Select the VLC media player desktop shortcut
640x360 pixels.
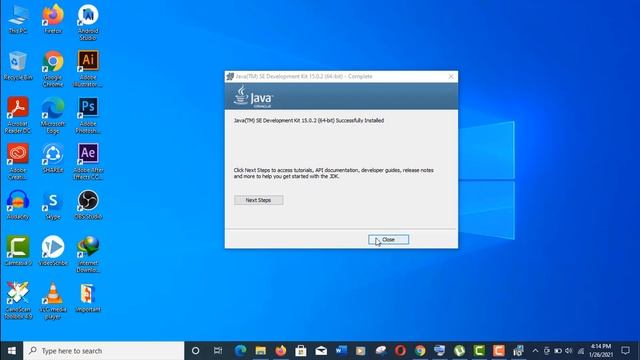[53, 301]
